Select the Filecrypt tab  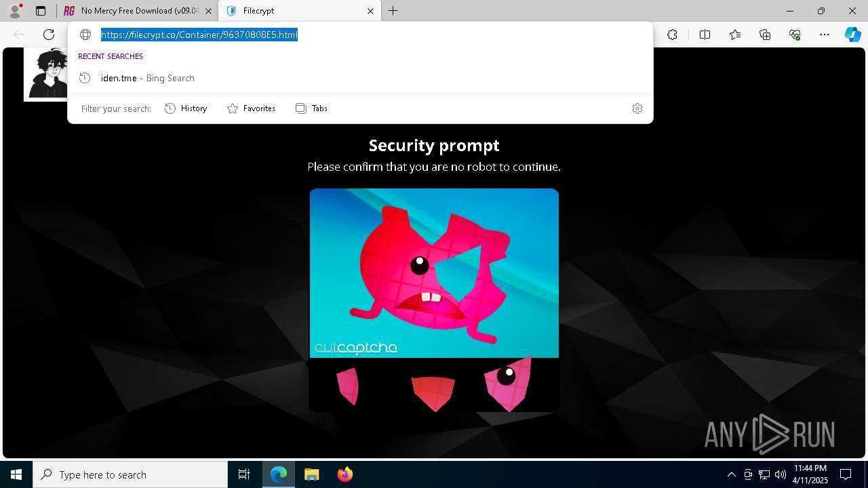pos(300,11)
